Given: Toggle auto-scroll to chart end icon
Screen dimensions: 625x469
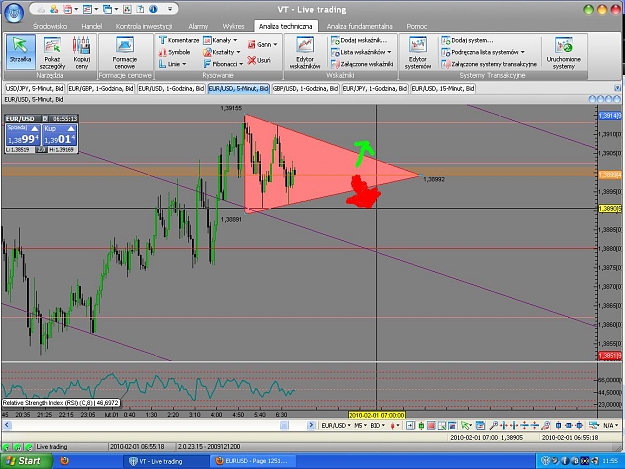Looking at the screenshot, I should (410, 426).
